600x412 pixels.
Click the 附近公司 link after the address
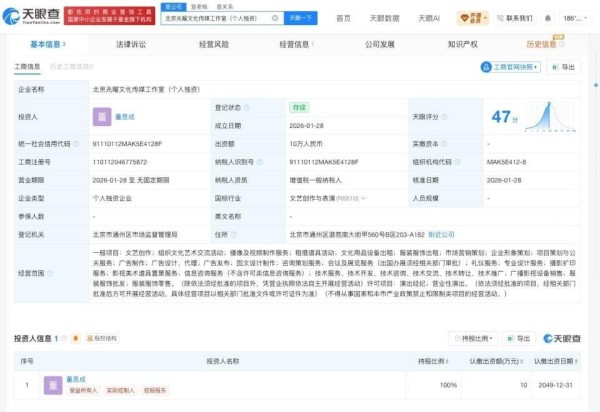tap(441, 234)
